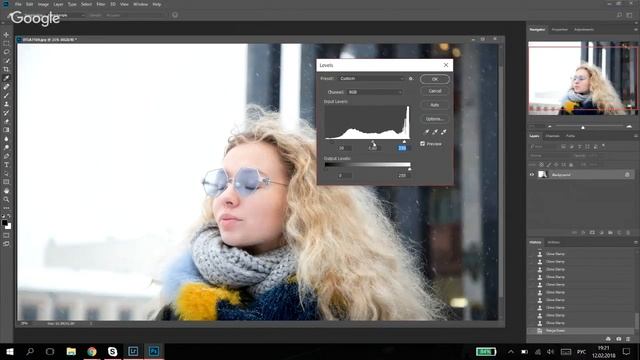Open the Layers panel flyout menu
The height and width of the screenshot is (360, 640).
click(636, 136)
